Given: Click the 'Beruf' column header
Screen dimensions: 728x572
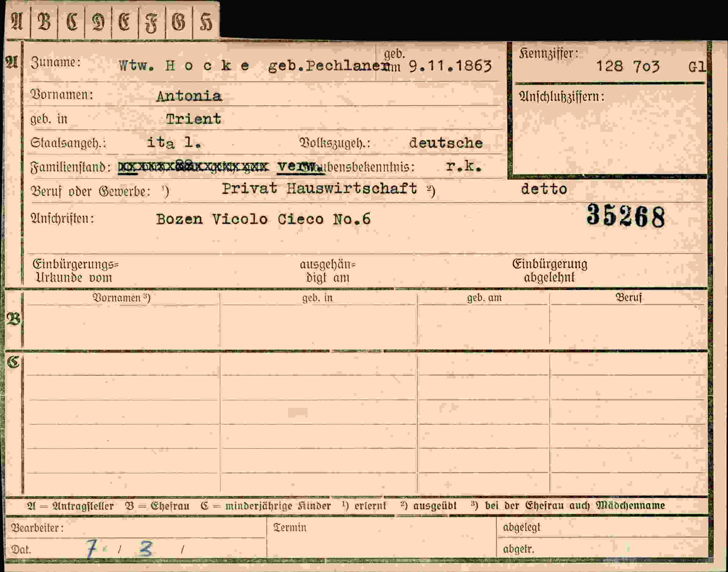Looking at the screenshot, I should [x=629, y=297].
